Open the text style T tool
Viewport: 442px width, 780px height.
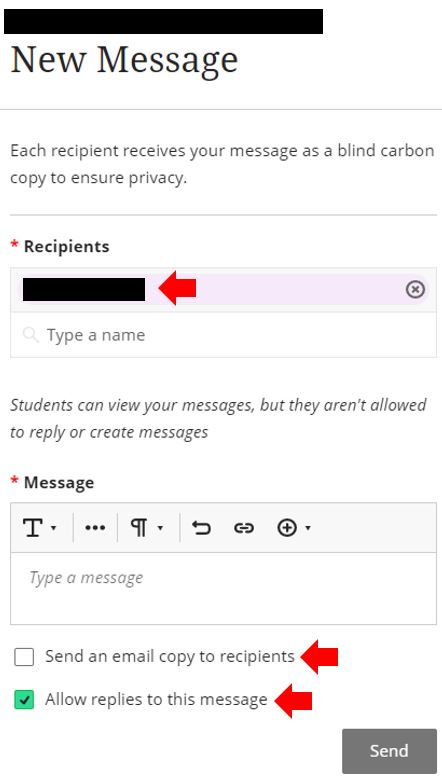click(33, 527)
